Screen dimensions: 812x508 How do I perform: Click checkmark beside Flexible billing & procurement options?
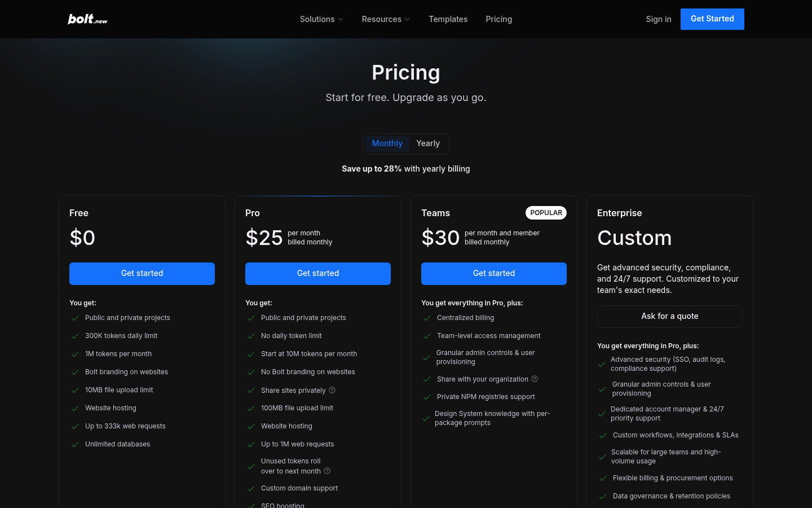click(x=603, y=478)
